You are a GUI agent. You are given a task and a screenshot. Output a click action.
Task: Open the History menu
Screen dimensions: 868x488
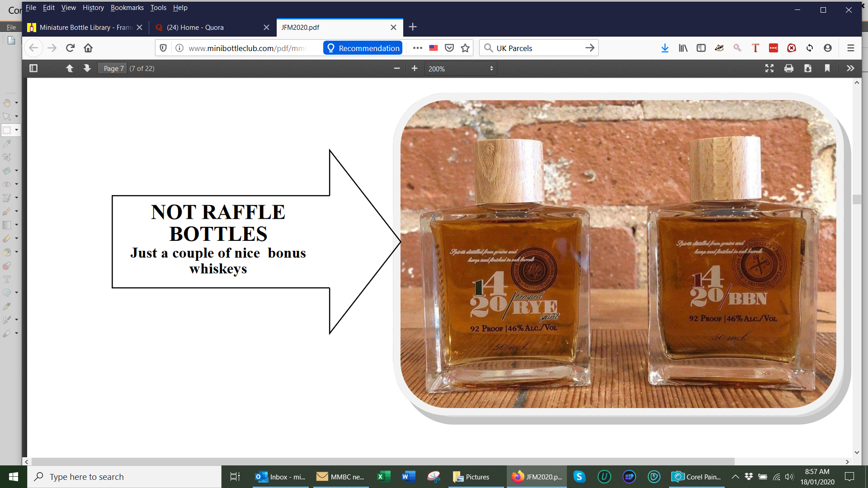pos(93,8)
